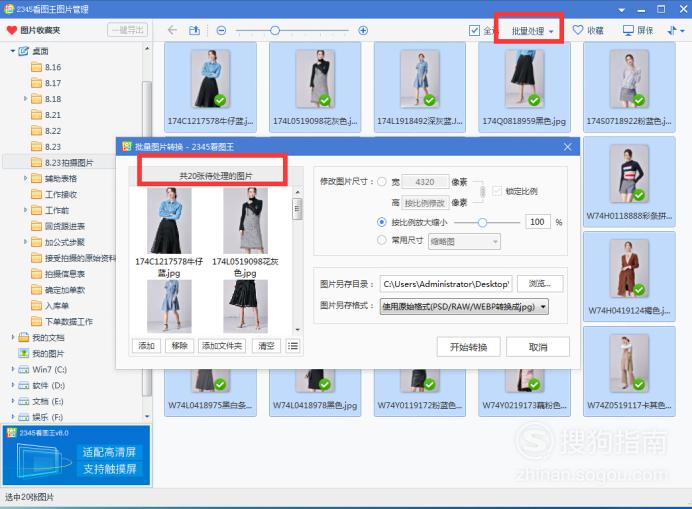Open the sort order arrows dropdown
This screenshot has height=509, width=692.
click(675, 30)
